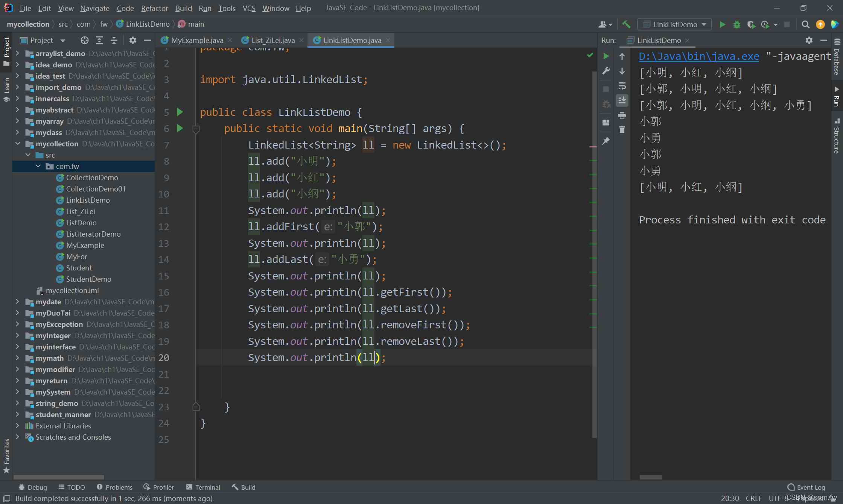Click the Build project hammer icon

click(626, 24)
